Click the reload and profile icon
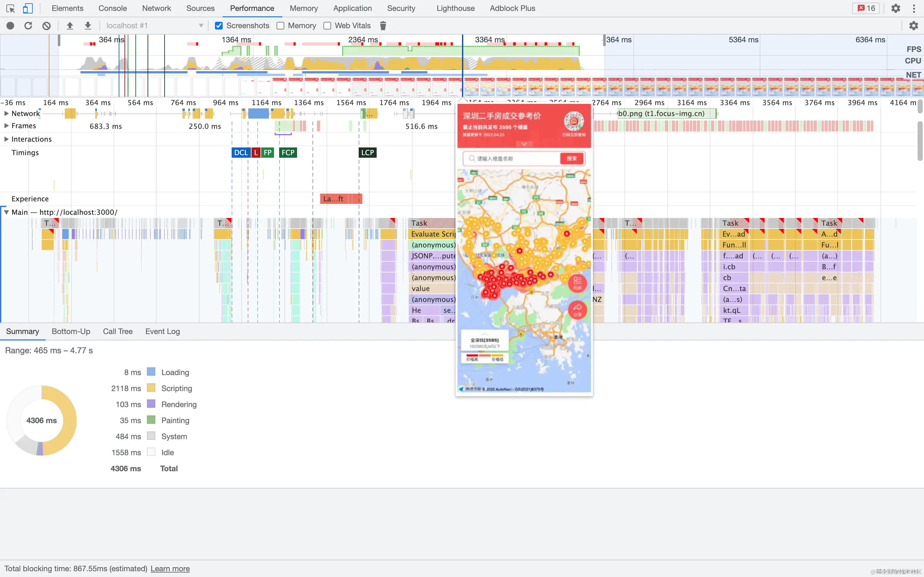 pos(28,26)
